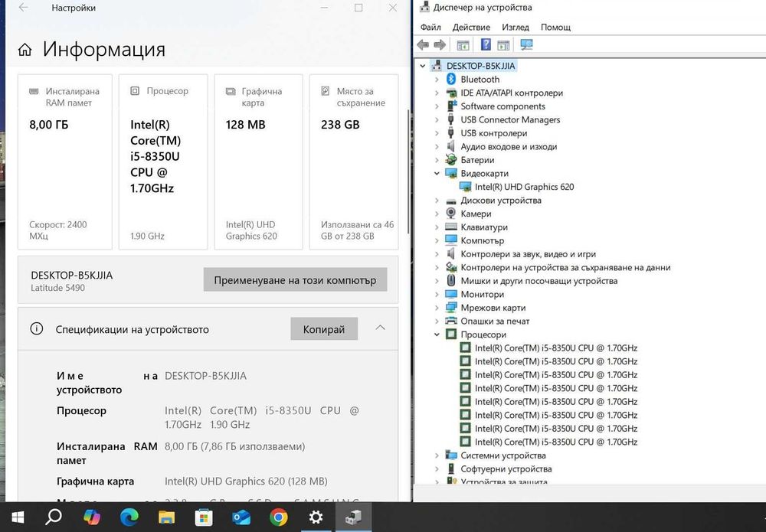Expand Дискови устройства category
This screenshot has height=532, width=766.
[x=437, y=200]
